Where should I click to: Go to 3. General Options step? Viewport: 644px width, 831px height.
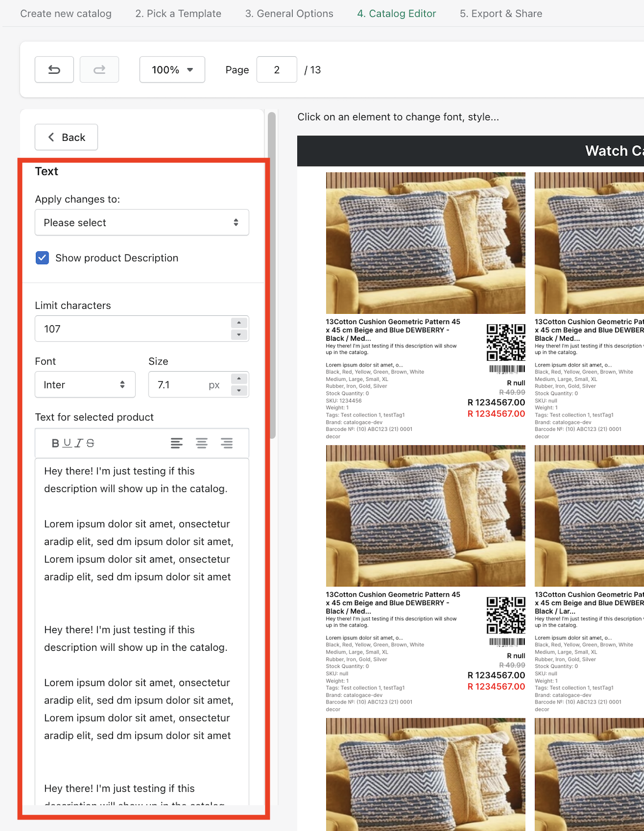point(289,13)
